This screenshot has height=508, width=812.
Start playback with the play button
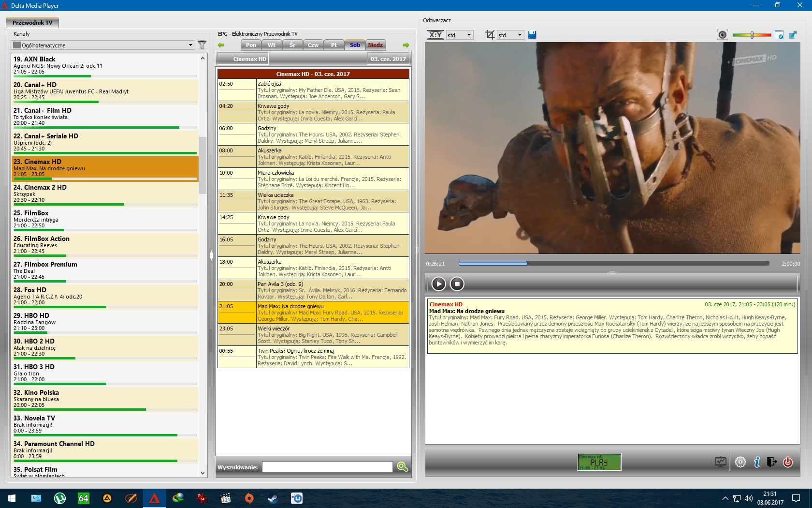(x=438, y=284)
